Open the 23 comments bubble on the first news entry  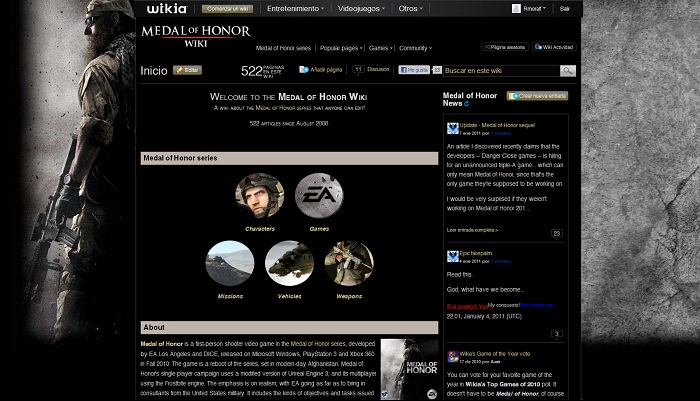557,234
